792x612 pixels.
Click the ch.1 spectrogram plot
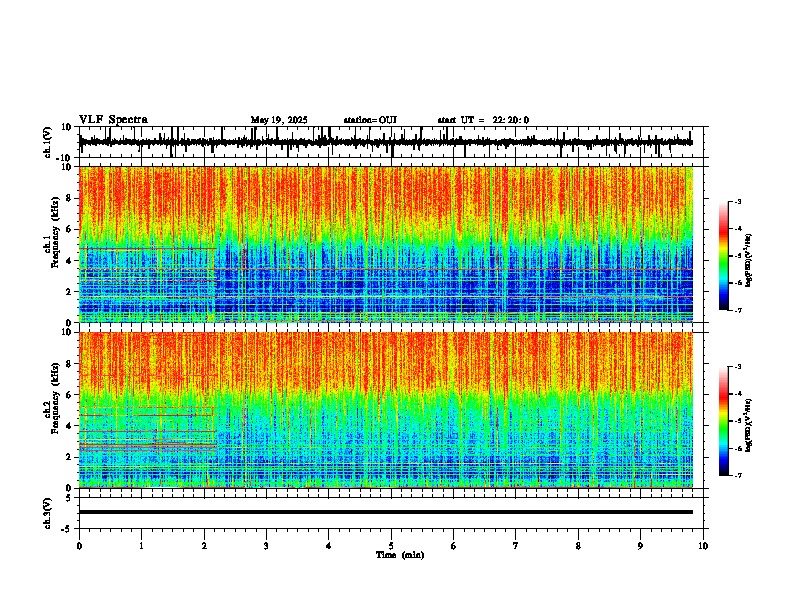tap(386, 244)
